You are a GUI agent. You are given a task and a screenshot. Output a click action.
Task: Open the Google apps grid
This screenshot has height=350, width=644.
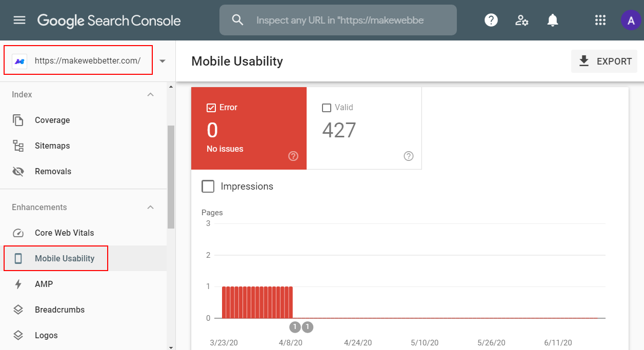pyautogui.click(x=600, y=20)
